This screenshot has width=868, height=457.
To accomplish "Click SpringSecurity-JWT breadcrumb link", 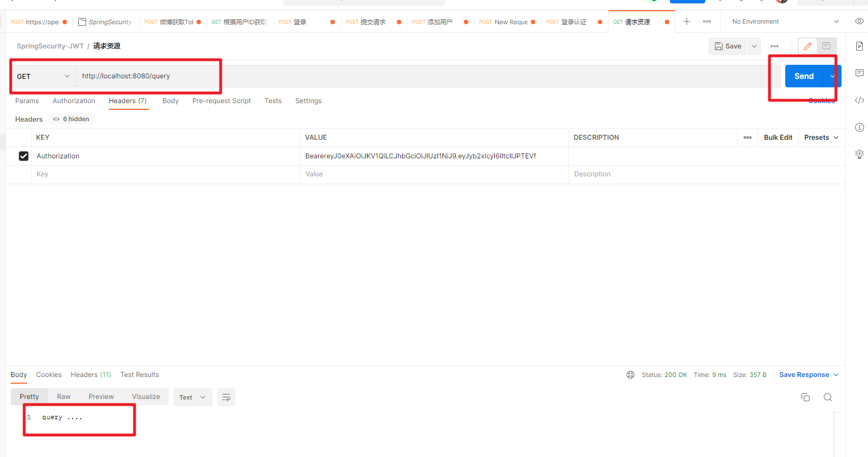I will pos(50,46).
